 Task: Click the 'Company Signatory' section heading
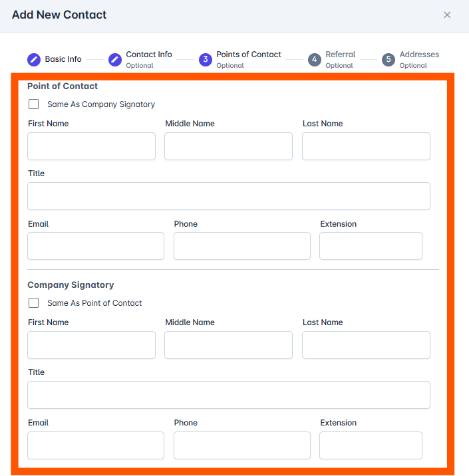click(x=71, y=285)
